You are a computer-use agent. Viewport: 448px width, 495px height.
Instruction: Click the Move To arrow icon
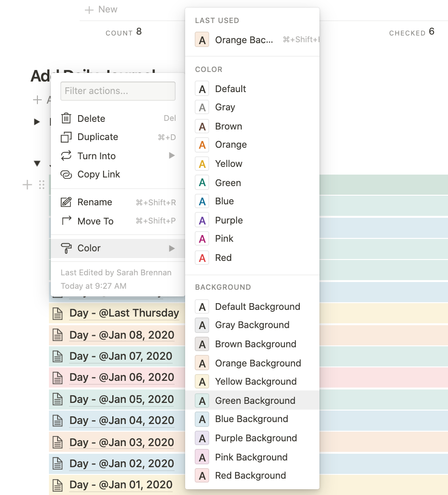pos(66,221)
